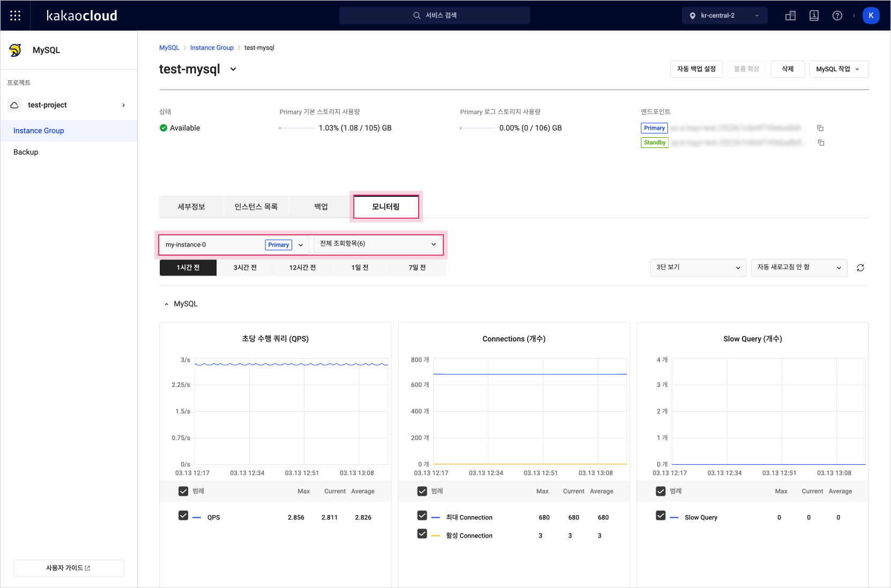Select the 12시간 전 time range
The image size is (891, 588).
[302, 268]
